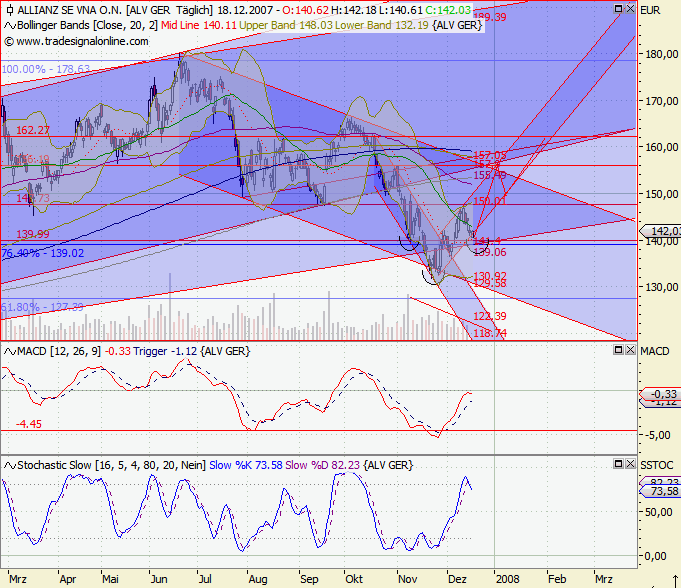
Task: Maximize the MACD indicator pane
Action: pyautogui.click(x=617, y=351)
